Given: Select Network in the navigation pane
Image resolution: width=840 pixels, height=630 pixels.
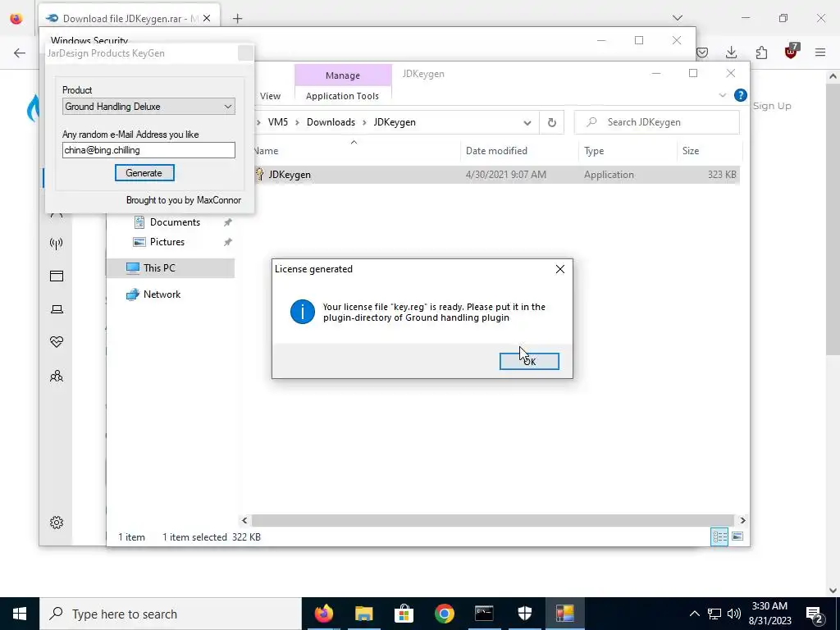Looking at the screenshot, I should [x=162, y=294].
